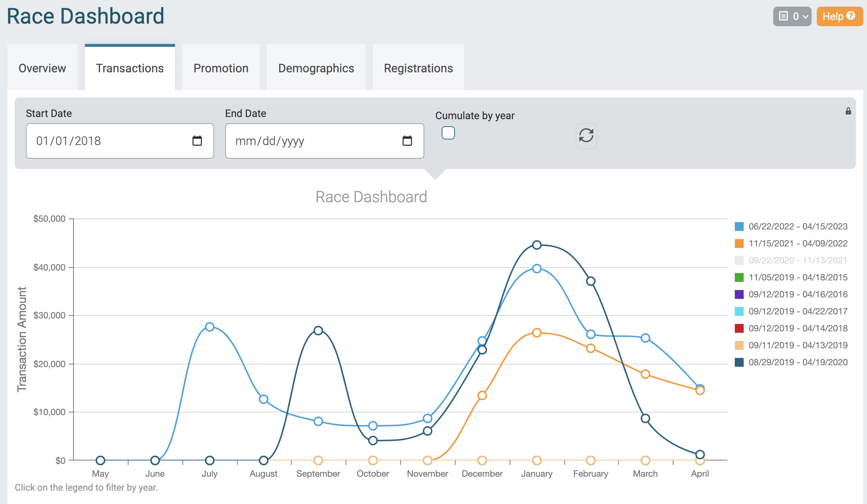The height and width of the screenshot is (504, 867).
Task: Click the document icon in the gray counter badge
Action: pos(783,16)
